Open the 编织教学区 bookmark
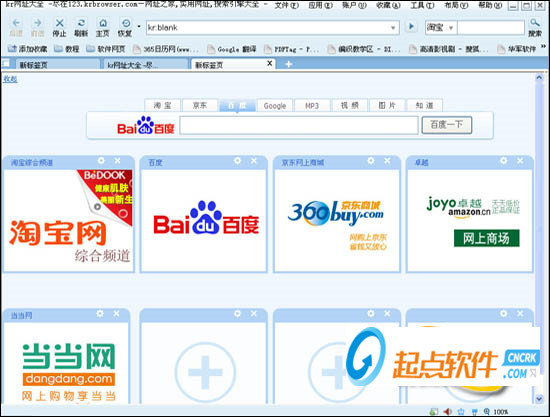Viewport: 550px width, 417px height. [364, 49]
